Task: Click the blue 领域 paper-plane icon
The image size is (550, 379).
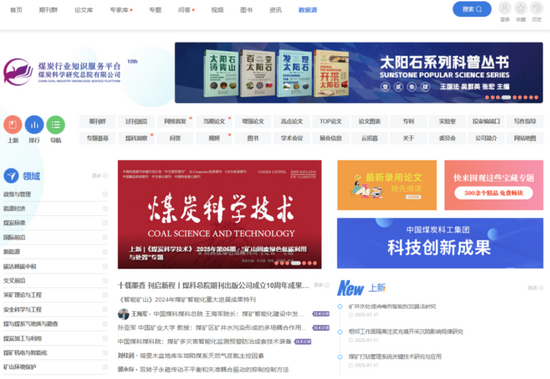Action: click(11, 175)
